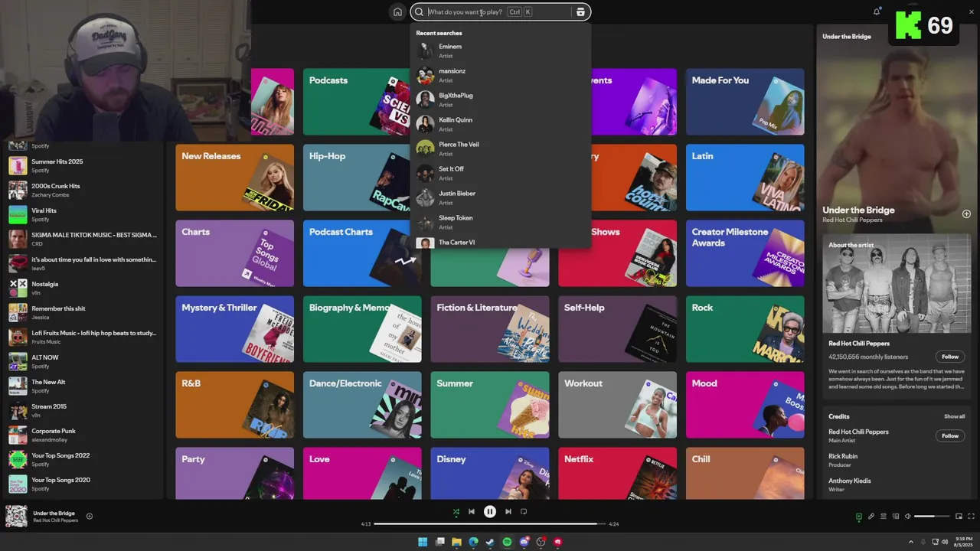Click the magnifier icon in search bar
This screenshot has height=551, width=980.
pos(419,11)
